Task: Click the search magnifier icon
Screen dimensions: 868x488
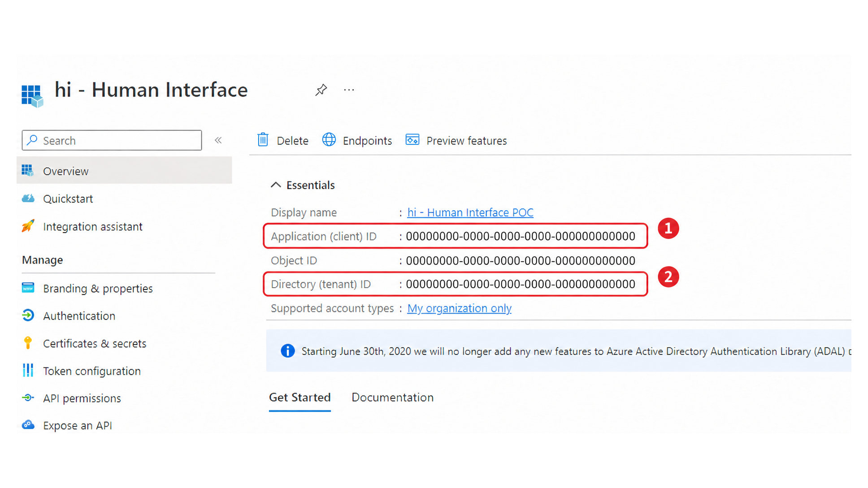Action: [32, 140]
